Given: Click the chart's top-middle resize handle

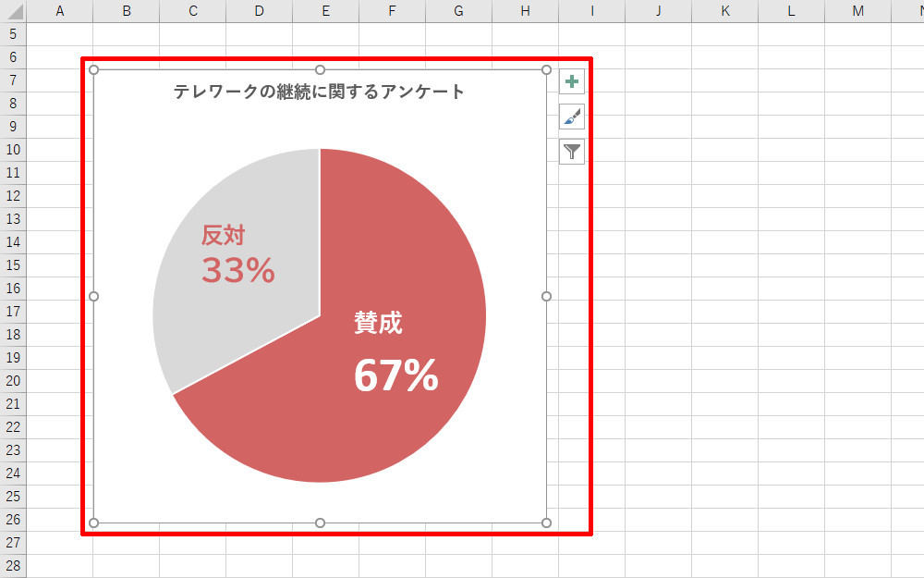Looking at the screenshot, I should pyautogui.click(x=320, y=70).
